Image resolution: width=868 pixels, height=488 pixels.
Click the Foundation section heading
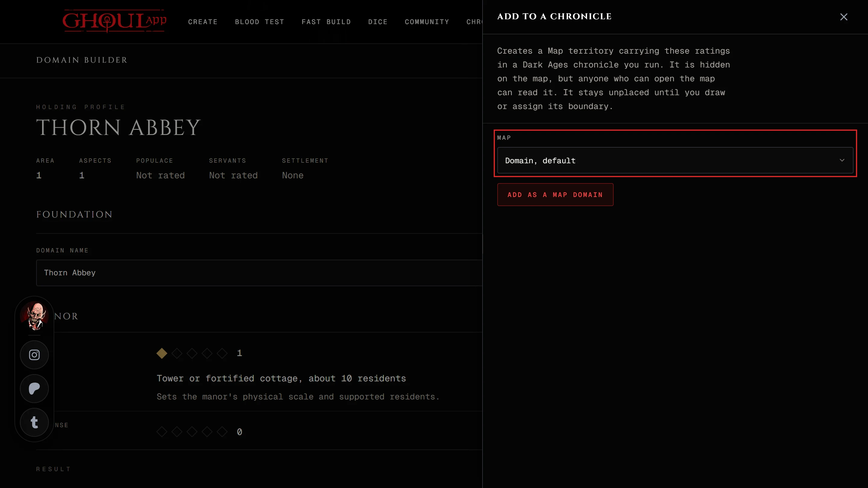[x=74, y=214]
